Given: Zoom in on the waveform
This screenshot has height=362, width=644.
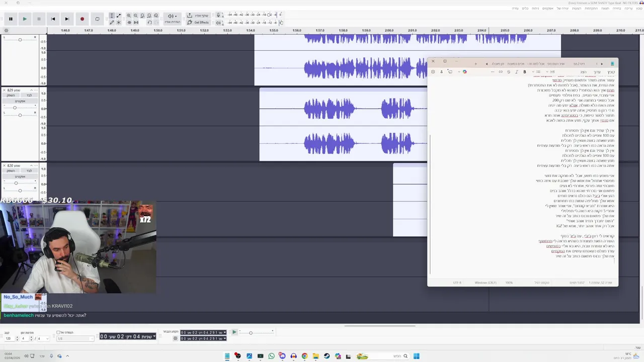Looking at the screenshot, I should pos(129,16).
